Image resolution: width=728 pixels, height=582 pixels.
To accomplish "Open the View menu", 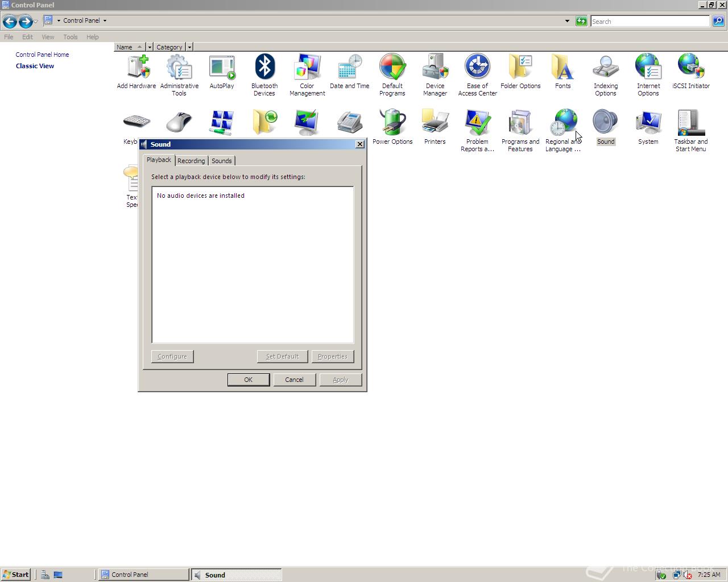I will click(x=48, y=37).
